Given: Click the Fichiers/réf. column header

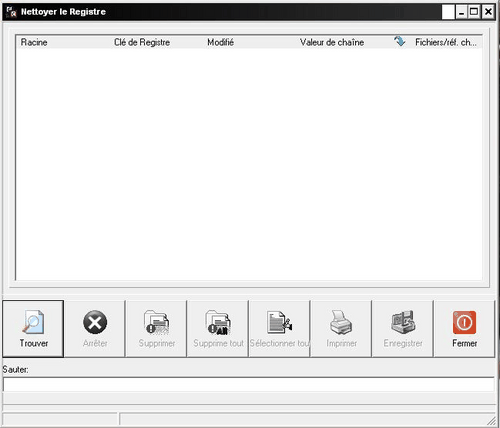Looking at the screenshot, I should [x=446, y=42].
